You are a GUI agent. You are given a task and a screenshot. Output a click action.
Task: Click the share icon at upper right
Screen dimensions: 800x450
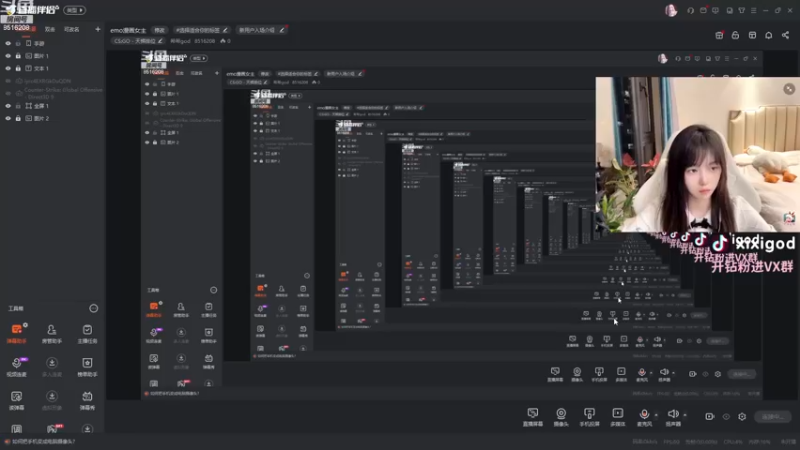coord(785,35)
